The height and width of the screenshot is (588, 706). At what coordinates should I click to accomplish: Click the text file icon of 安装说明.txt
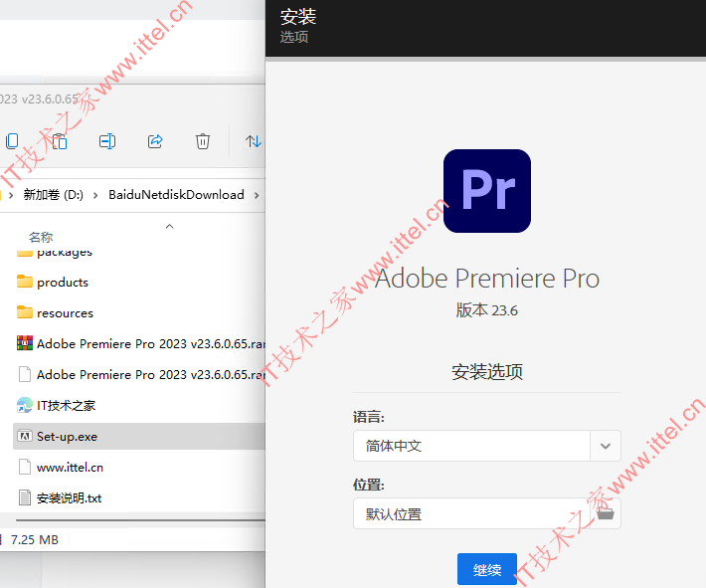[x=25, y=497]
